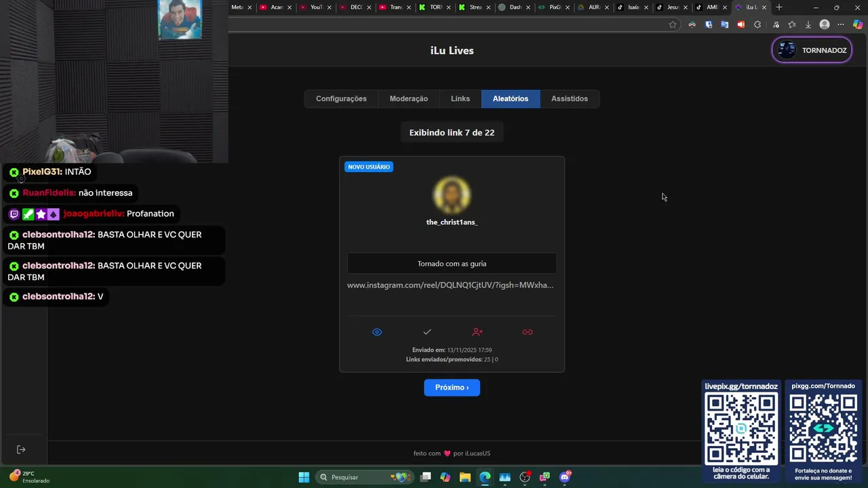Open Discord from the taskbar

click(x=565, y=477)
